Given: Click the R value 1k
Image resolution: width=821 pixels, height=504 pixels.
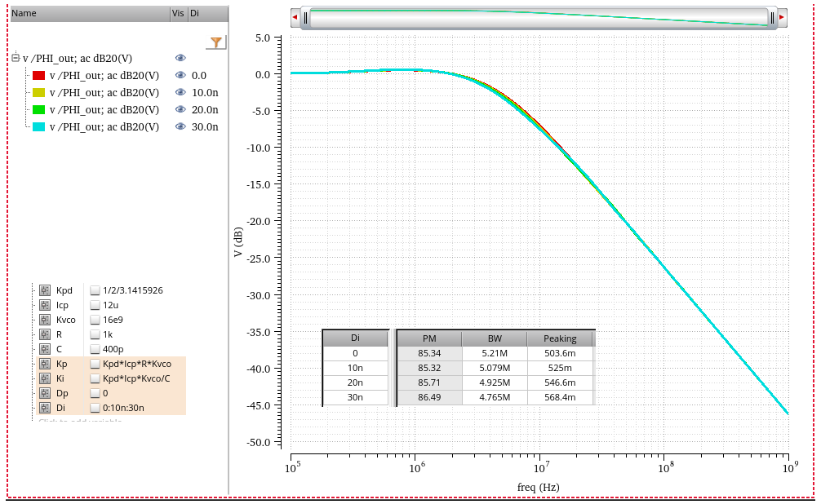Looking at the screenshot, I should point(108,334).
